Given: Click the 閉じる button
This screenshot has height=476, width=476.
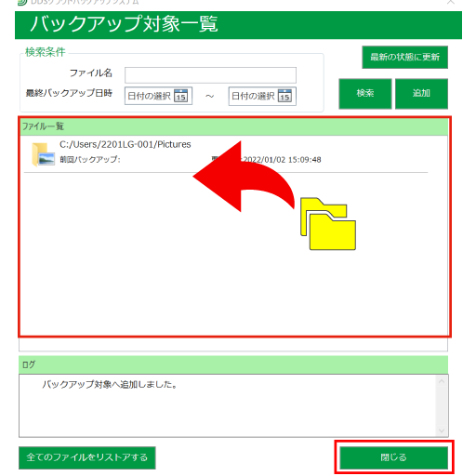Looking at the screenshot, I should click(x=393, y=457).
